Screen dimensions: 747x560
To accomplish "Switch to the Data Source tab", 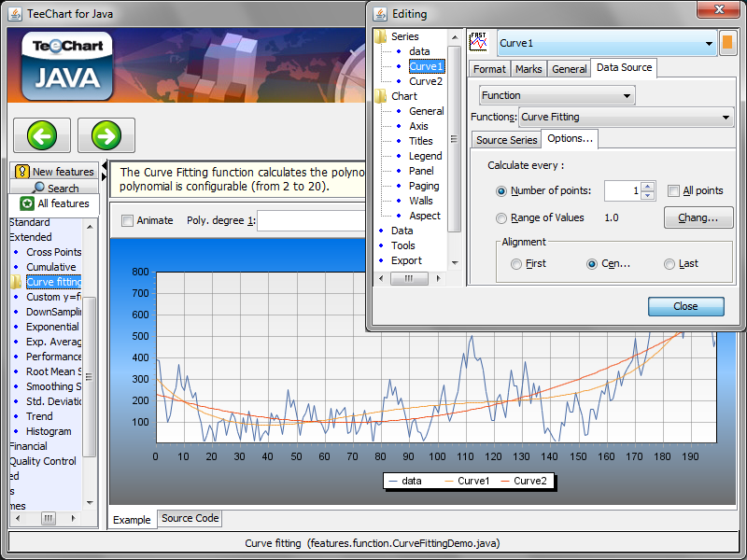I will [624, 67].
